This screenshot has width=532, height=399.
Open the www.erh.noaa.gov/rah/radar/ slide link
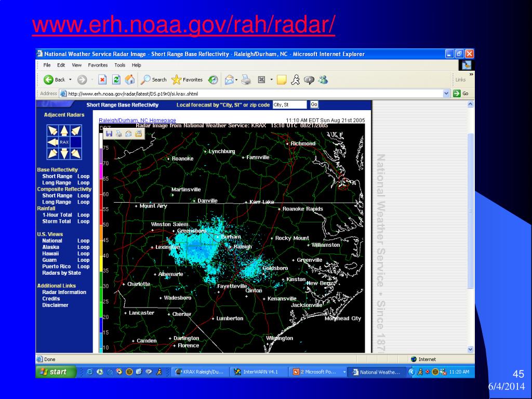pos(183,25)
